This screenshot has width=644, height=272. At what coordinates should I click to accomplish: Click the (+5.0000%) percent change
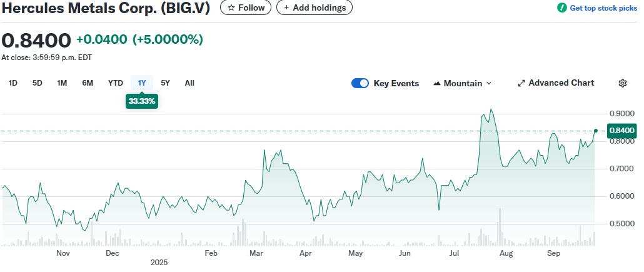168,39
